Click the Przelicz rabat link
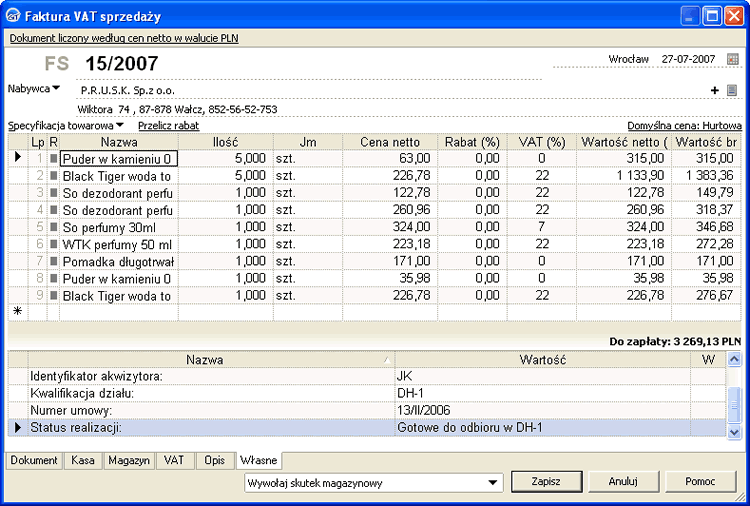Screen dimensions: 750x506 pos(168,126)
